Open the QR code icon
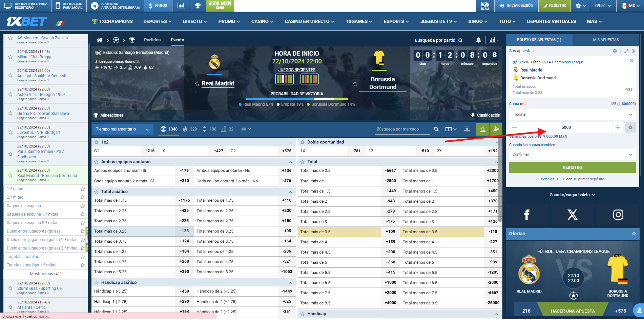 (x=485, y=6)
